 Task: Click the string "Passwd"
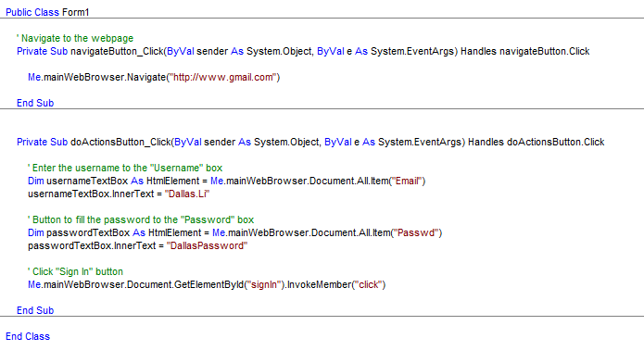(416, 232)
